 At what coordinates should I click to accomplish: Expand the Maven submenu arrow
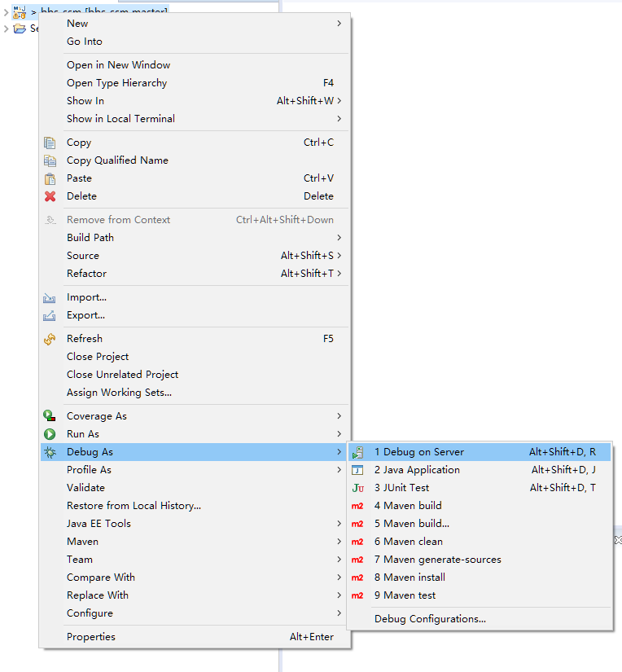coord(339,542)
